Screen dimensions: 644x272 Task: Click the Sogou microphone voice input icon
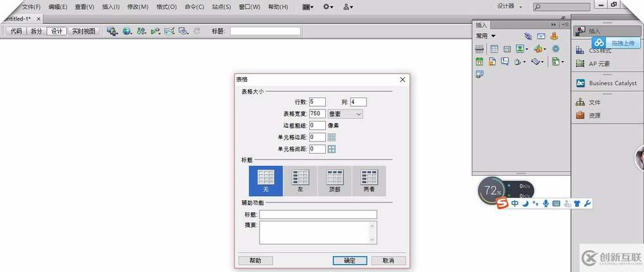pos(546,203)
